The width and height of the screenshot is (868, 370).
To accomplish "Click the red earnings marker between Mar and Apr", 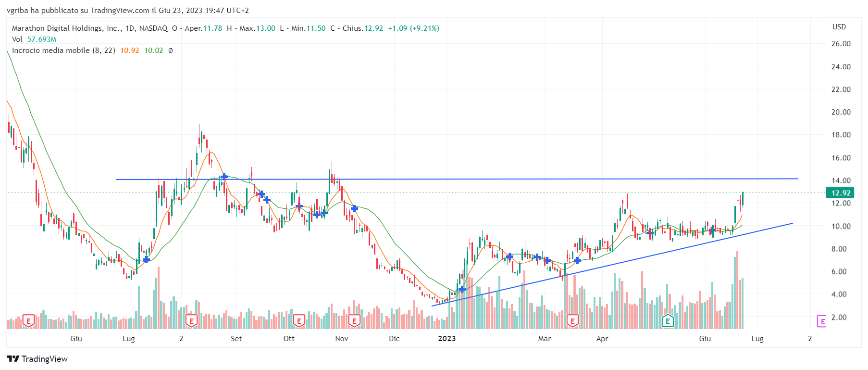I will (572, 321).
